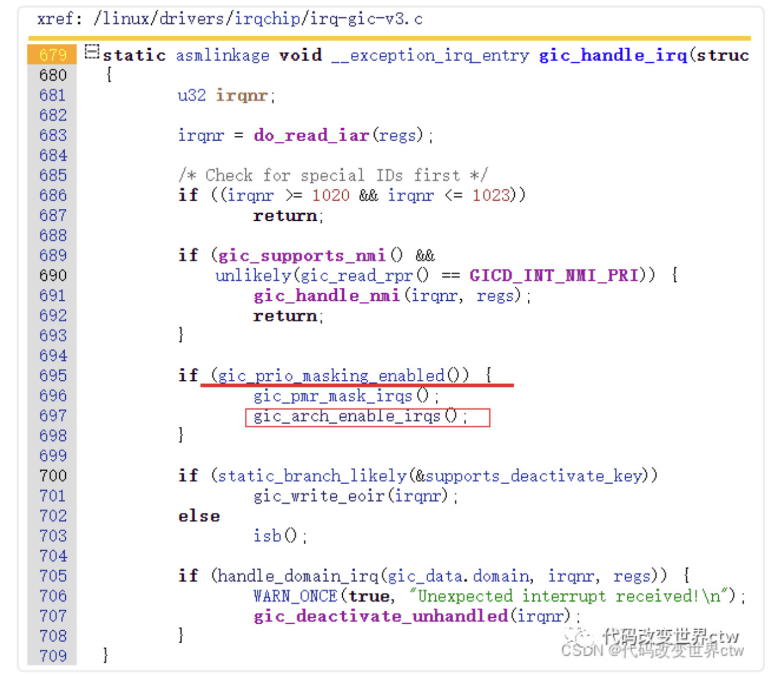Click line number 697
Viewport: 784px width, 686px height.
point(53,416)
